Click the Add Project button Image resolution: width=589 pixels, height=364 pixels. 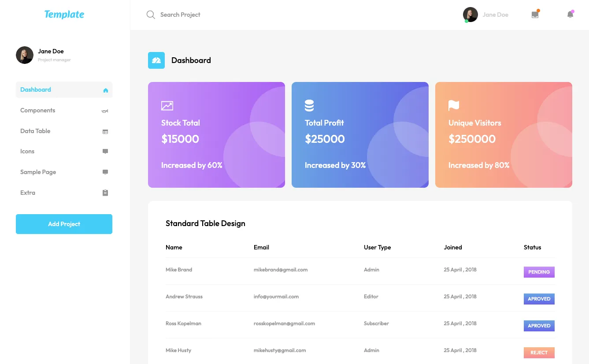[64, 224]
